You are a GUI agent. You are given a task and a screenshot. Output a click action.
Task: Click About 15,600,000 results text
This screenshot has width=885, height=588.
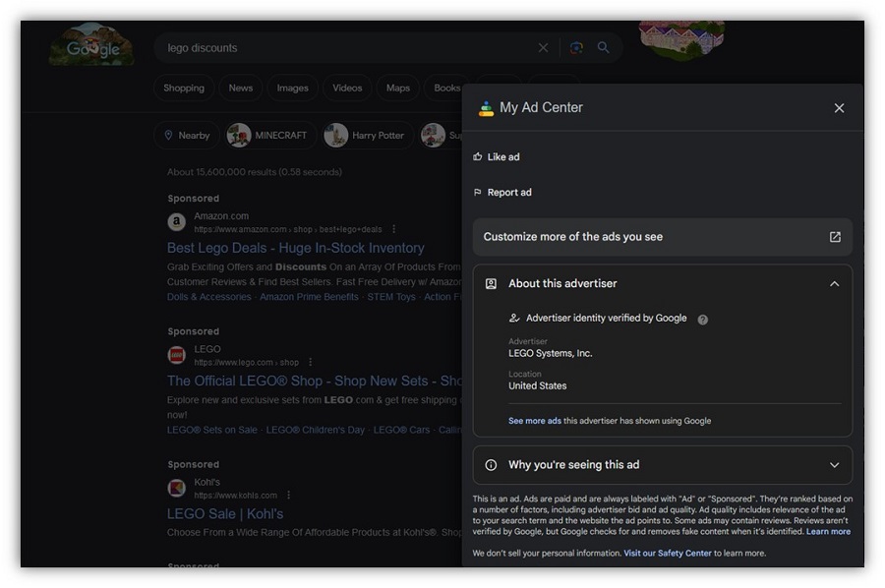[254, 172]
